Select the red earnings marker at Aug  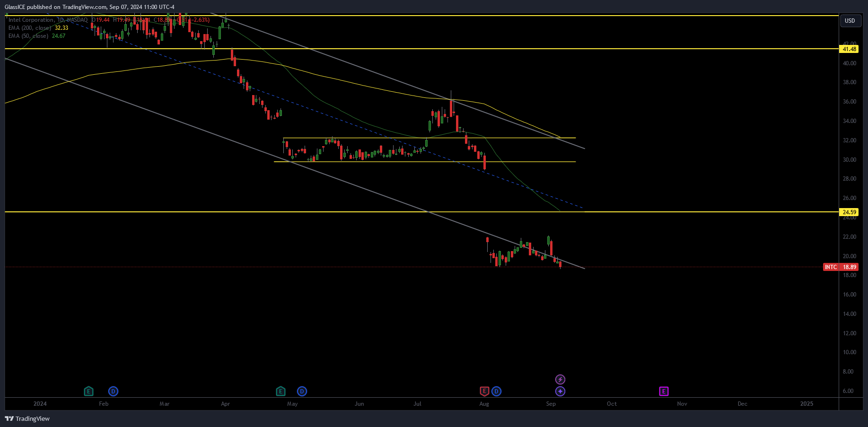coord(484,391)
